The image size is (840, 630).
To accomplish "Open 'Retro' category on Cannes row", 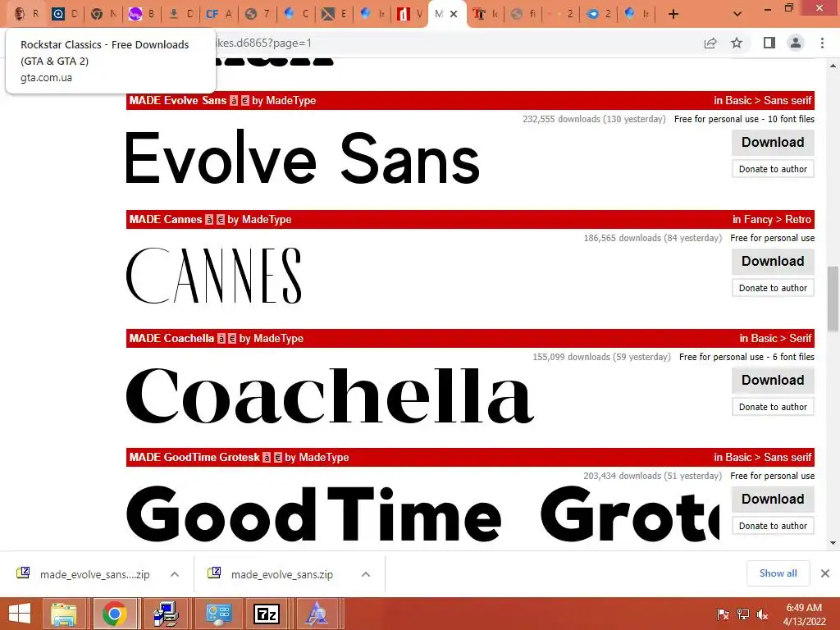I will 798,219.
